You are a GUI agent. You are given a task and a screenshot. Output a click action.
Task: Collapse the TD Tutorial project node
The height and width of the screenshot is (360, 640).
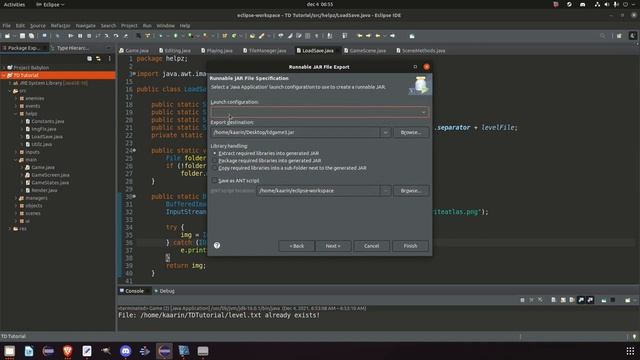coord(4,76)
